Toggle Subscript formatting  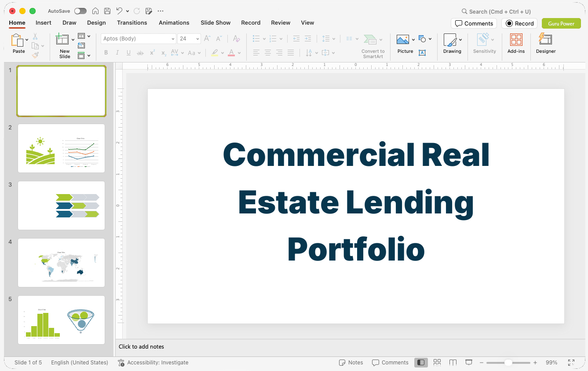tap(164, 53)
